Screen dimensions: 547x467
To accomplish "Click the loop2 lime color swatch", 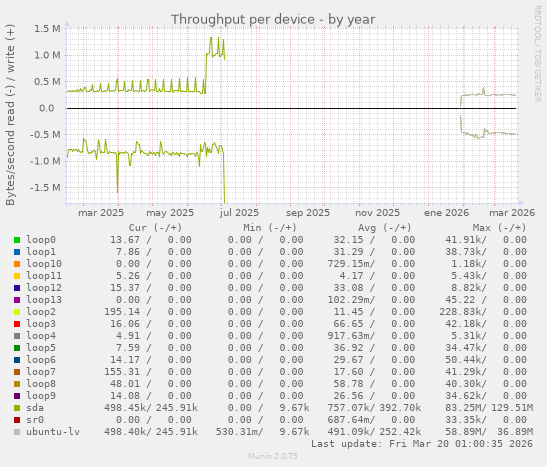I will [17, 312].
